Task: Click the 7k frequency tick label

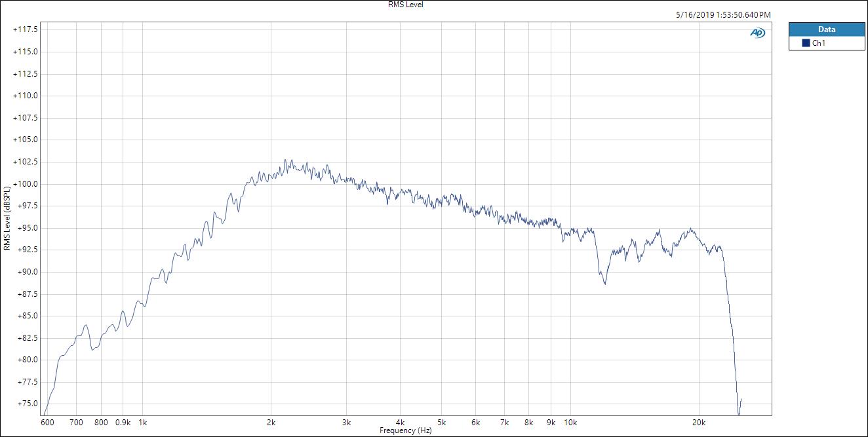Action: click(504, 423)
